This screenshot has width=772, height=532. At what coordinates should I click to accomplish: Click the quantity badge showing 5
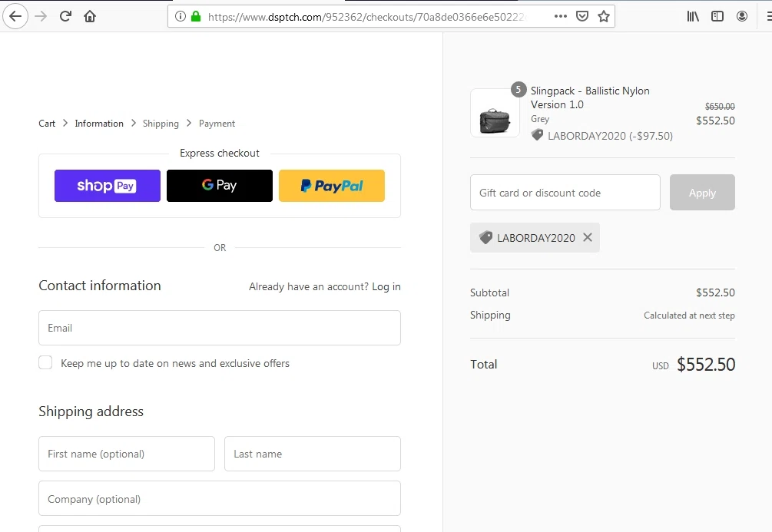(518, 90)
